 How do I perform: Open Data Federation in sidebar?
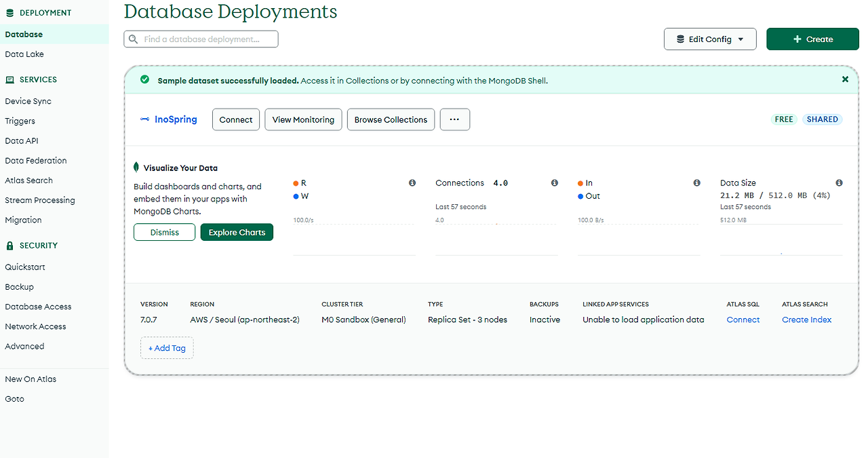pos(36,161)
